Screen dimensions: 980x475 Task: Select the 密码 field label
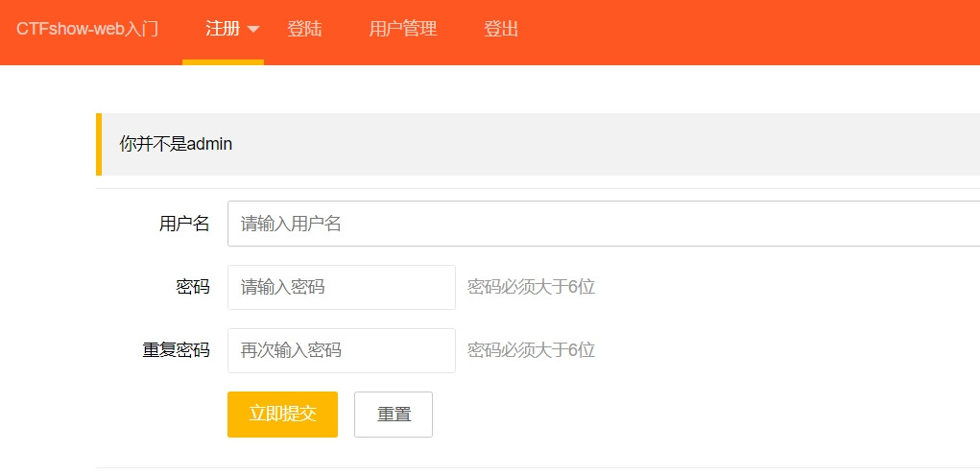click(193, 288)
